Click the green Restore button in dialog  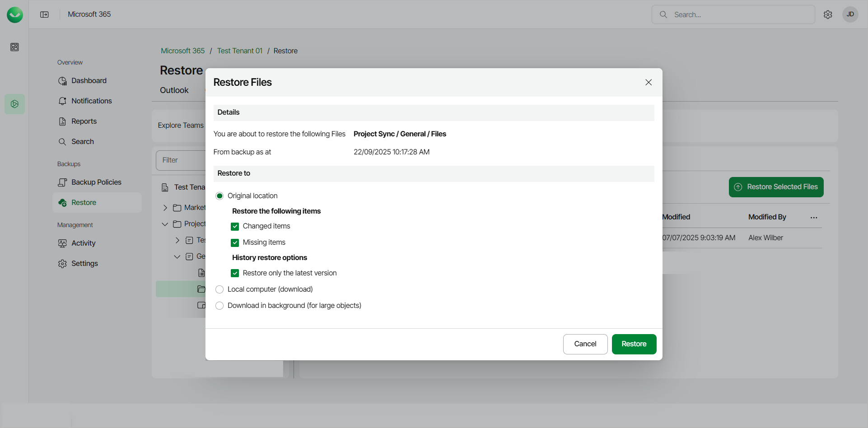coord(634,344)
